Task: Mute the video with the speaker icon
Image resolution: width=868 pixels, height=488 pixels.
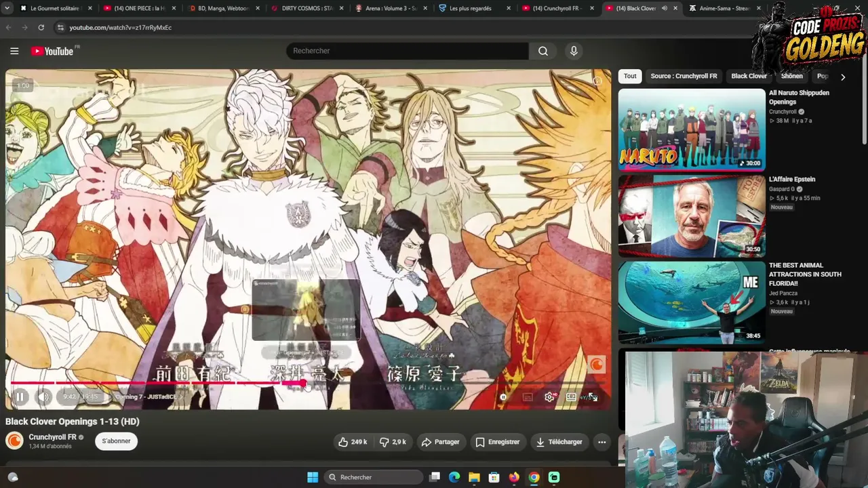Action: [44, 396]
